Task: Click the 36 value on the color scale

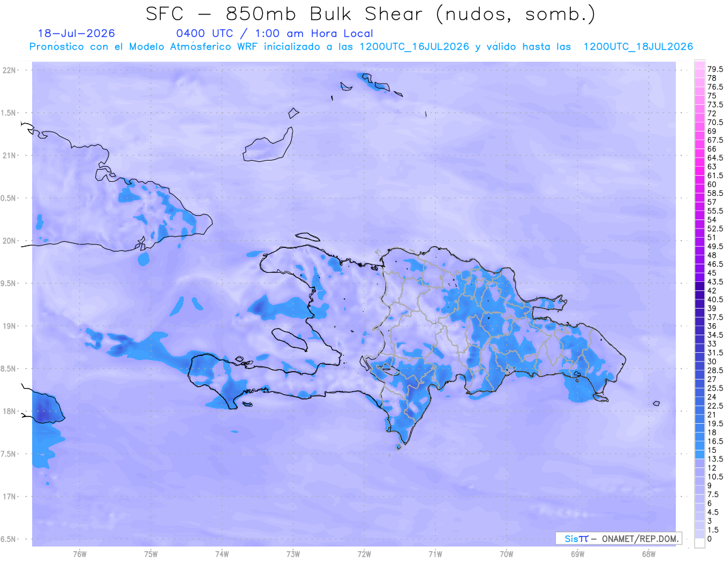Action: [712, 326]
